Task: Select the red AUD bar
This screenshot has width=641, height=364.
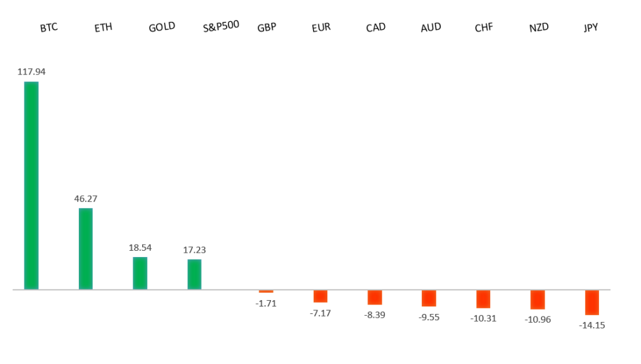Action: (429, 298)
